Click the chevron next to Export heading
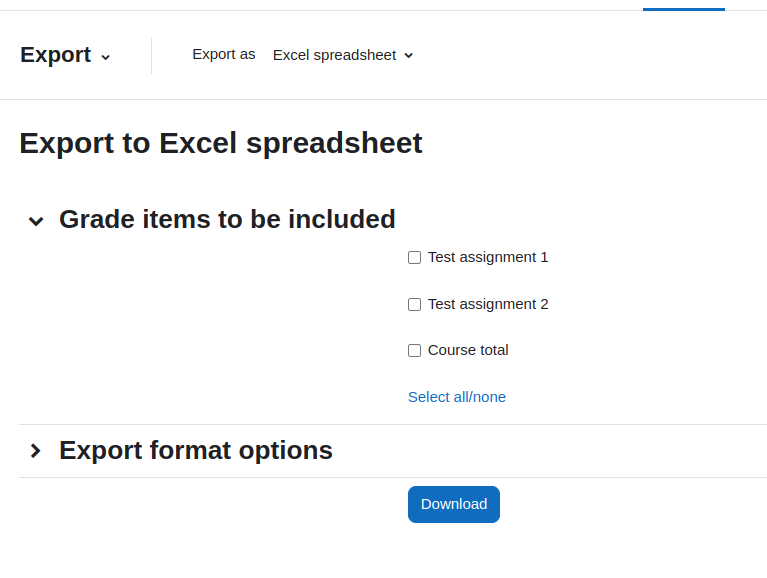767x578 pixels. tap(105, 57)
